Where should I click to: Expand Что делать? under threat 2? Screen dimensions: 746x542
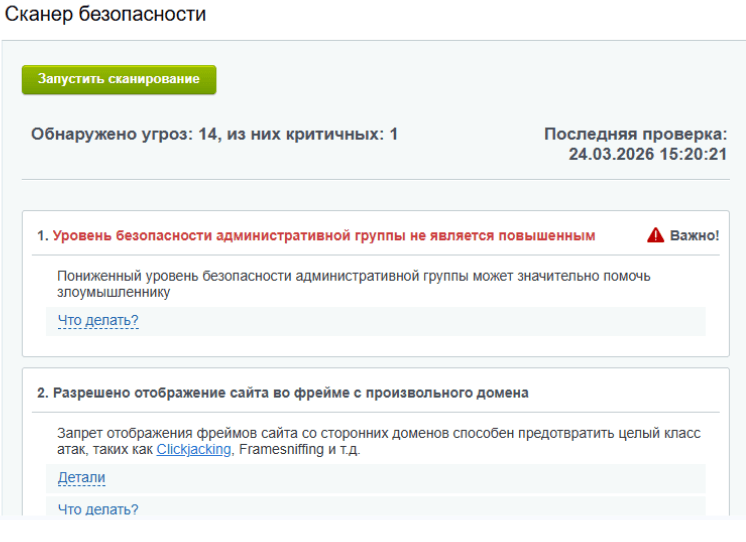[98, 509]
